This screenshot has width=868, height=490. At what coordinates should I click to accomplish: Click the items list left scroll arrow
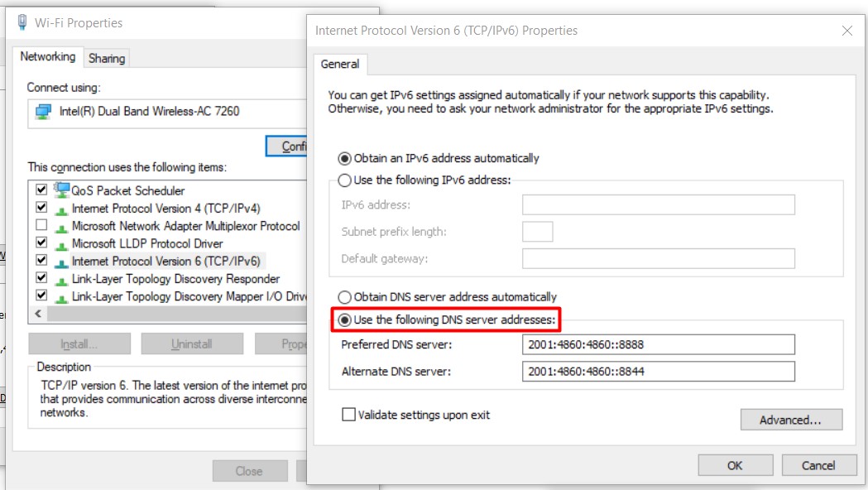[37, 314]
